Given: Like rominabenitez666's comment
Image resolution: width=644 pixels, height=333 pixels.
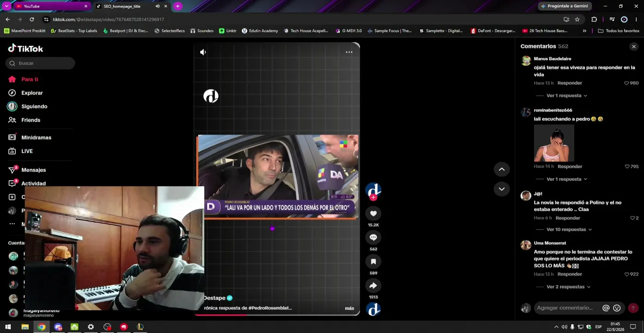Looking at the screenshot, I should tap(627, 166).
